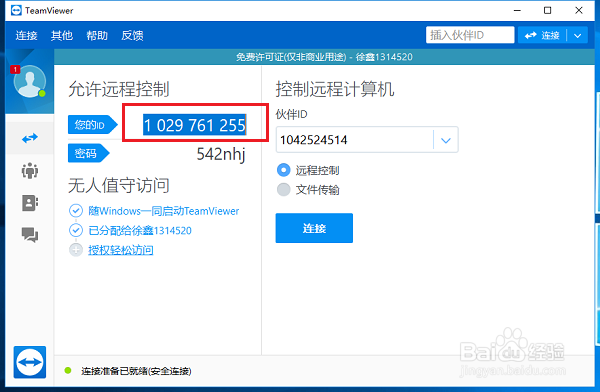The height and width of the screenshot is (392, 600).
Task: Open the user profile avatar
Action: (x=29, y=81)
